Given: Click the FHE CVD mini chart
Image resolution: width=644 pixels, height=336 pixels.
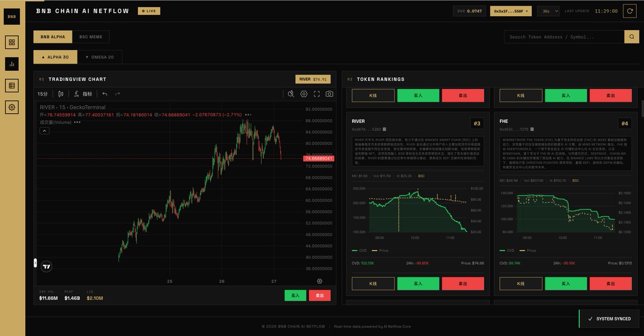Looking at the screenshot, I should [566, 215].
